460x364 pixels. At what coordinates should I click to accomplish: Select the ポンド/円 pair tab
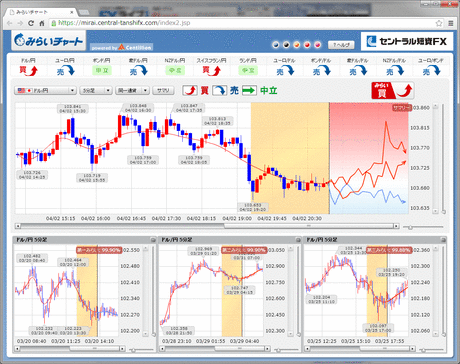(x=102, y=66)
